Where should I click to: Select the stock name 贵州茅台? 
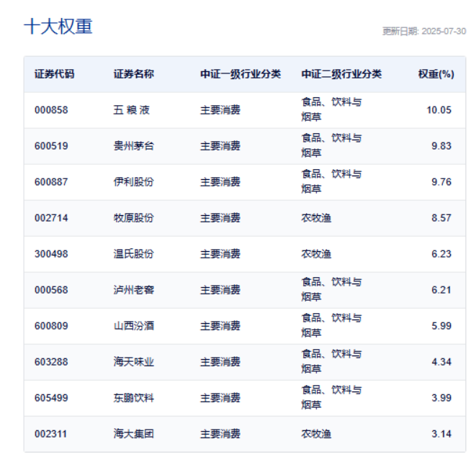point(134,146)
